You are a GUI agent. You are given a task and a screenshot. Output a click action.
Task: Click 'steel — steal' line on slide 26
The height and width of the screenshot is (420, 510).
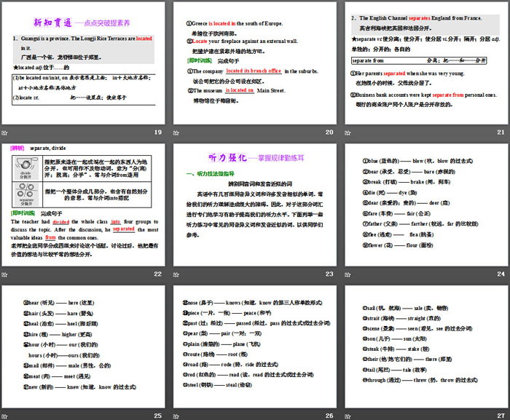[217, 385]
